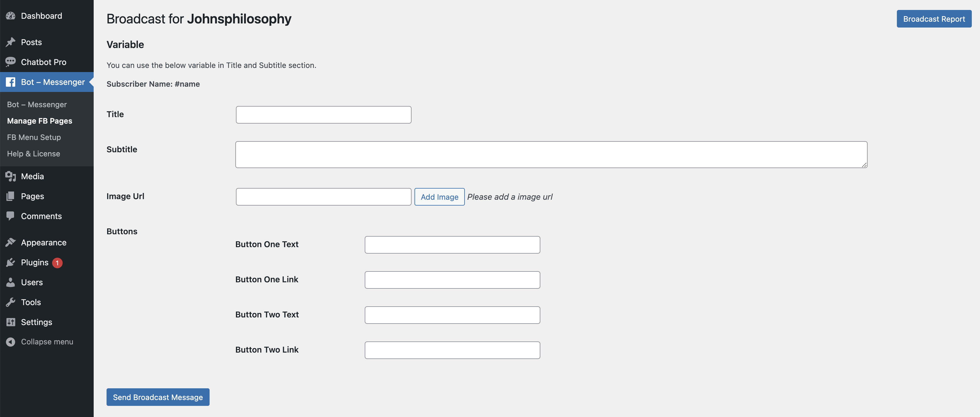Click the Posts pushpin icon
Image resolution: width=980 pixels, height=417 pixels.
click(11, 42)
